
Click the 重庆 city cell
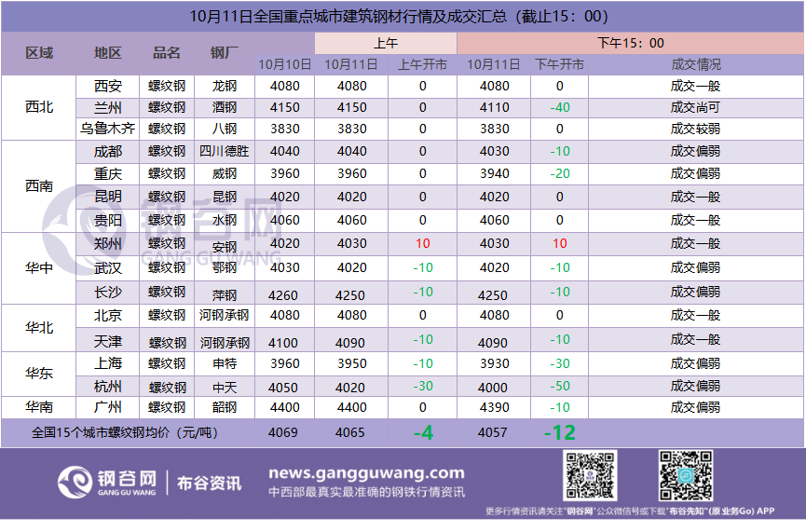[108, 173]
